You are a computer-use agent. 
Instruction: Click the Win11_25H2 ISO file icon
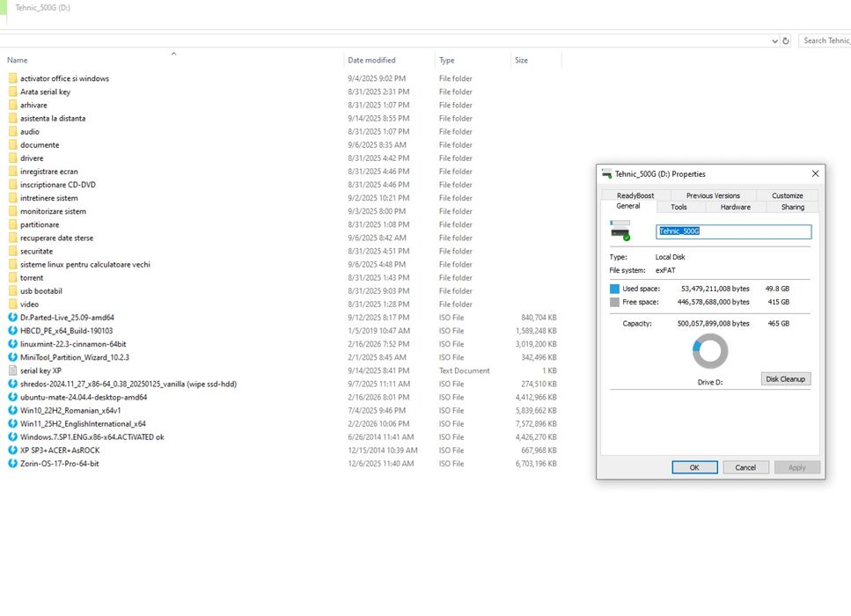pyautogui.click(x=12, y=424)
